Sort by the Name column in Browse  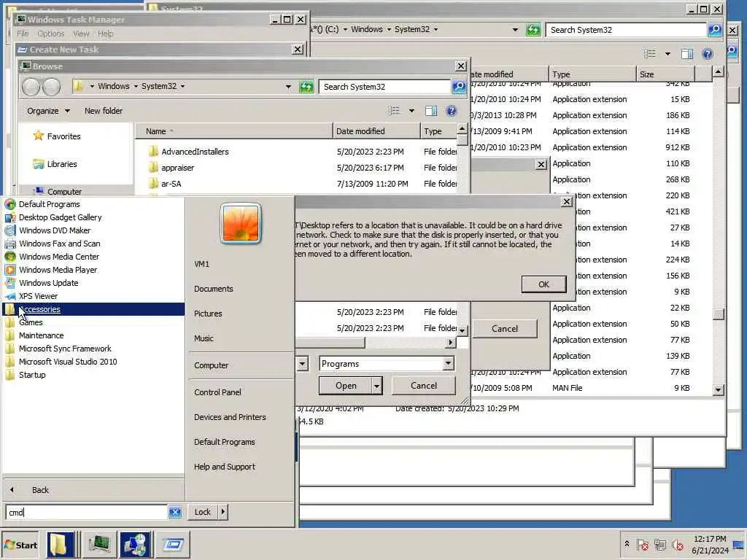click(234, 131)
